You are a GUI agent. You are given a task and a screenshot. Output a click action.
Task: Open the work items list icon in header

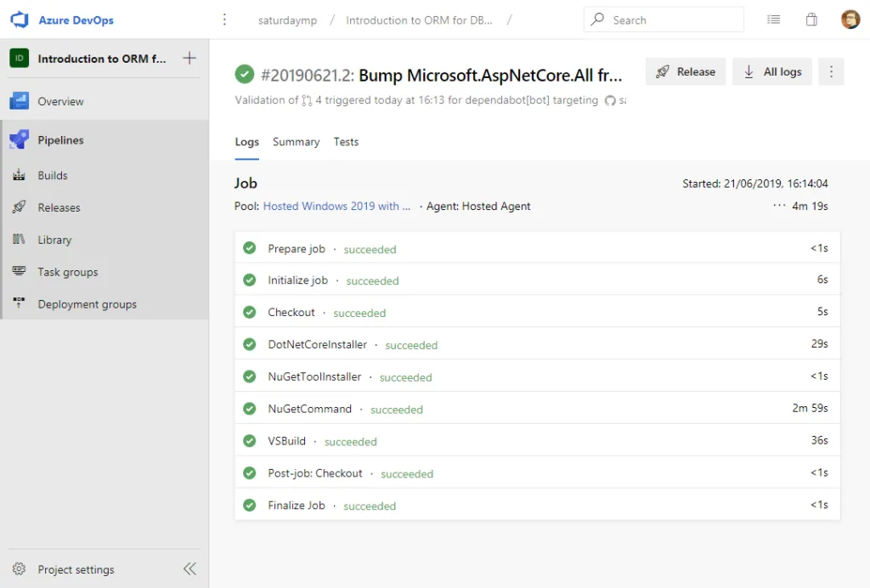tap(773, 20)
